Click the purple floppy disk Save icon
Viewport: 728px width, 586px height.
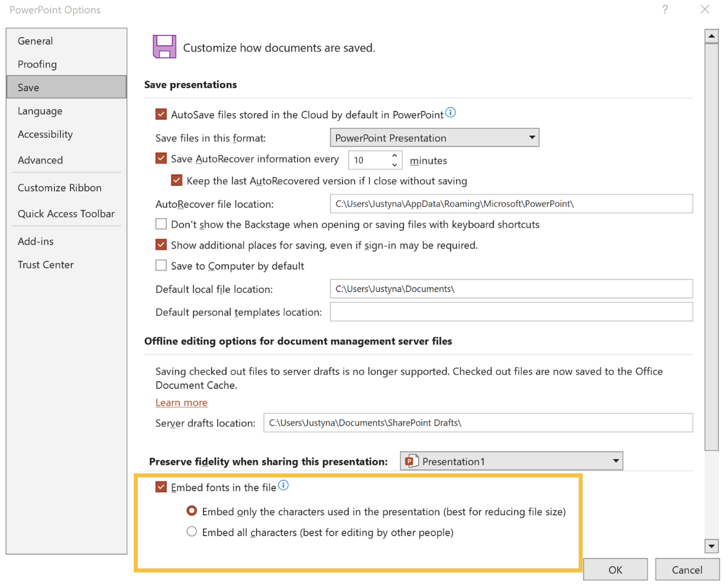click(164, 45)
